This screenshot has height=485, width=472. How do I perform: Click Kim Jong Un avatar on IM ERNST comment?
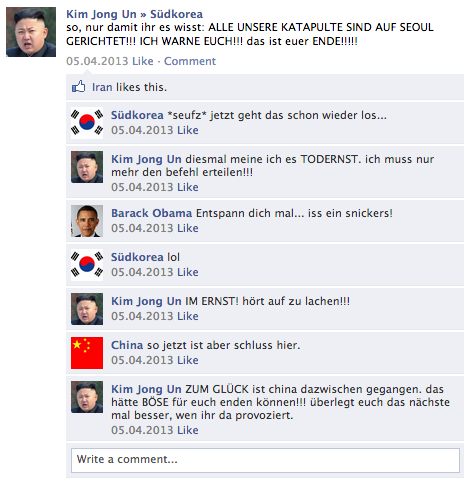tap(87, 309)
